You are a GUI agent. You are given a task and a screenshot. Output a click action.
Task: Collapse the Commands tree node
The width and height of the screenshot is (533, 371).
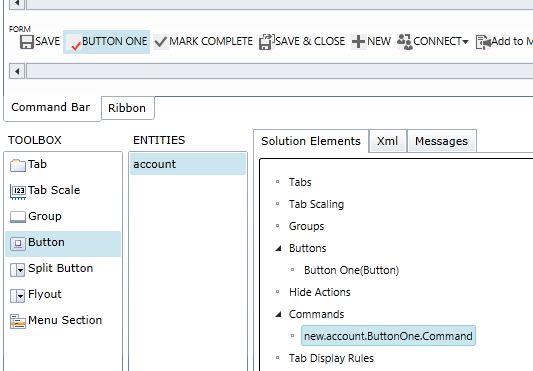click(x=278, y=314)
